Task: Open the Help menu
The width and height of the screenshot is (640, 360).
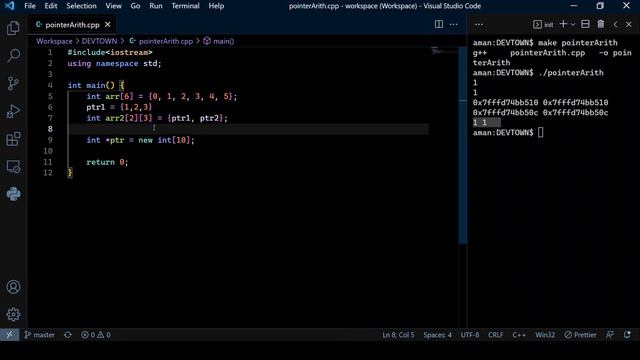Action: pos(216,6)
